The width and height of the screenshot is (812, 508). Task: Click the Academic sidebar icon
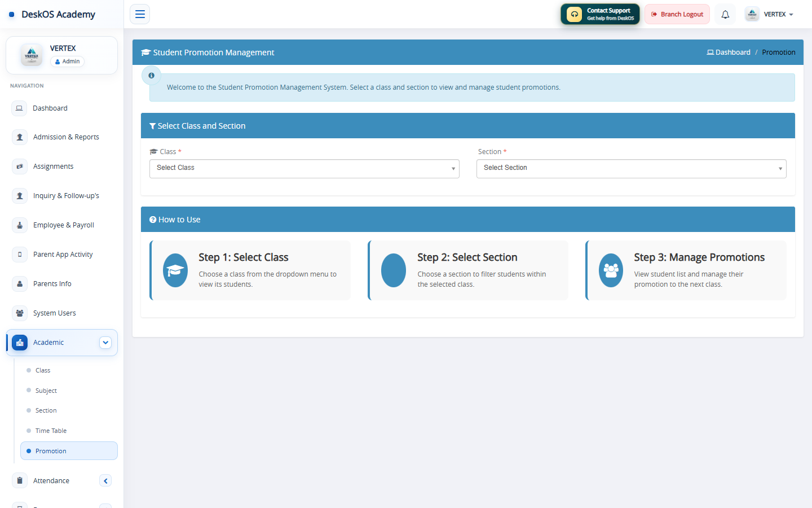[x=20, y=343]
